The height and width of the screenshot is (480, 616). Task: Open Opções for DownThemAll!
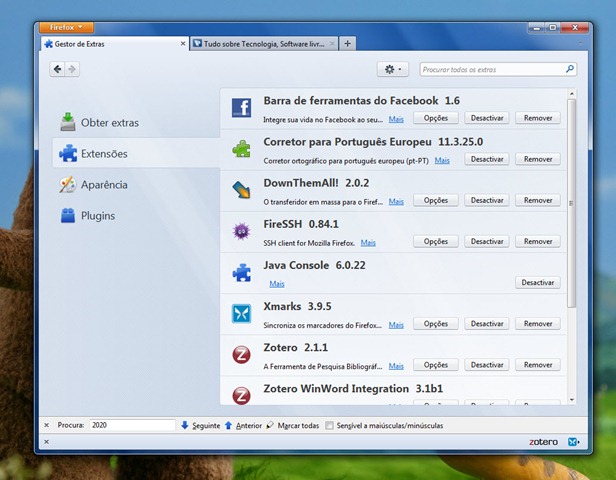click(x=436, y=200)
